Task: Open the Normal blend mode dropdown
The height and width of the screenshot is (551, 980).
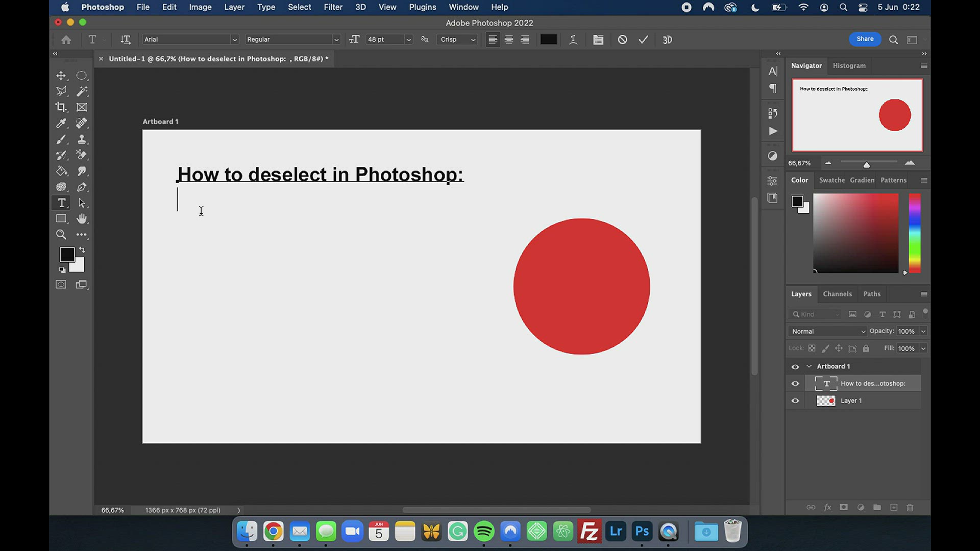Action: coord(827,331)
